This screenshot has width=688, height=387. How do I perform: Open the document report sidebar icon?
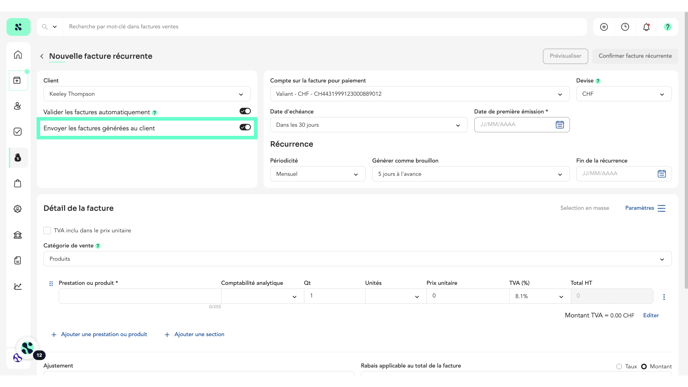click(18, 261)
